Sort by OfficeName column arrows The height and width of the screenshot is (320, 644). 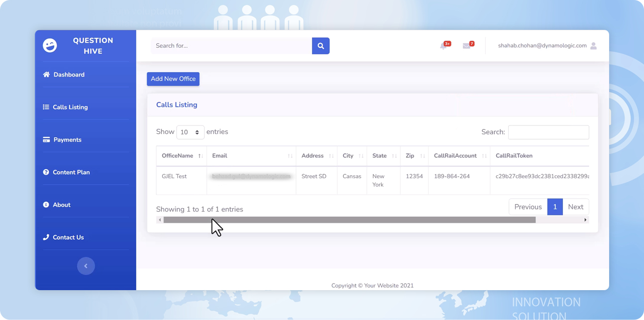[x=200, y=156]
